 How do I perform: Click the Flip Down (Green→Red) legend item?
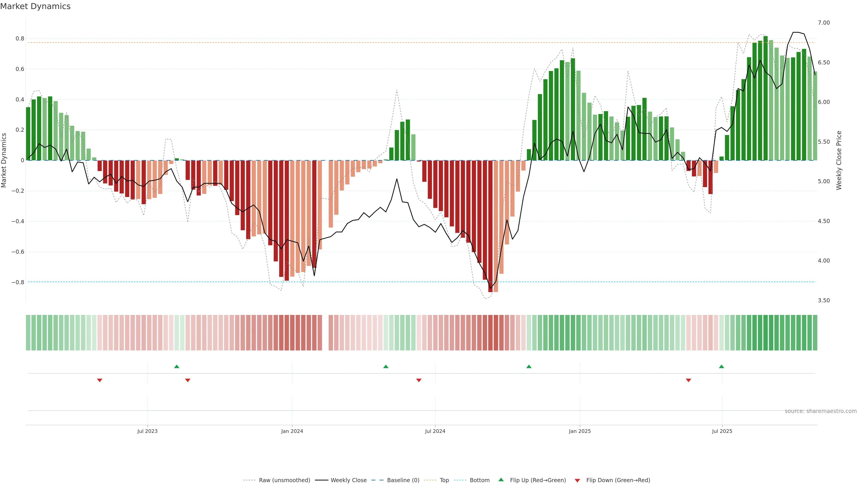[618, 480]
